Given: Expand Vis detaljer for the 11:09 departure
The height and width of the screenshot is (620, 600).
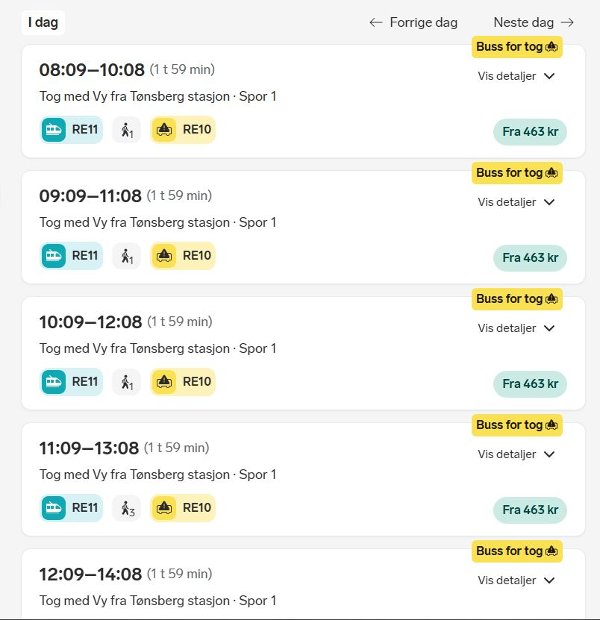Looking at the screenshot, I should (516, 454).
